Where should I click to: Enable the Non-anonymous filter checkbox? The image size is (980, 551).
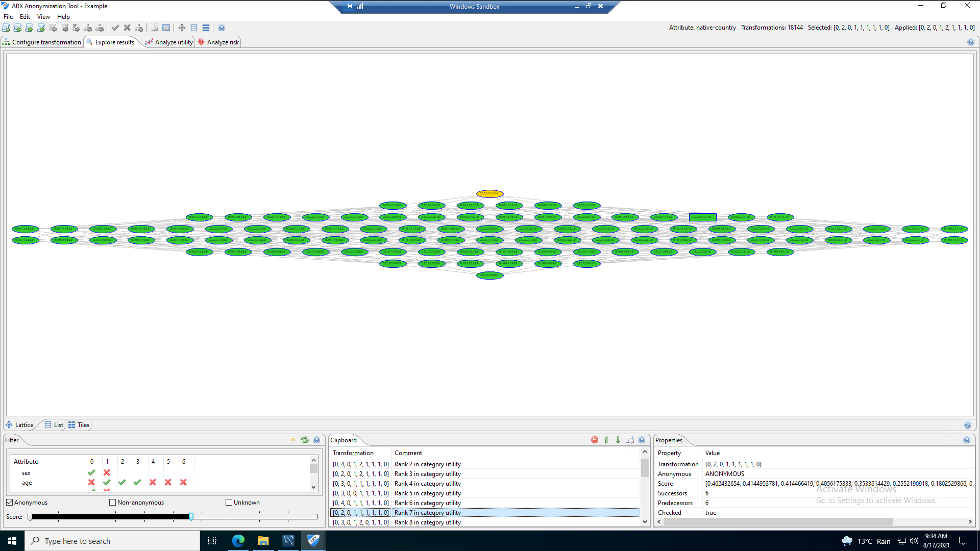pyautogui.click(x=113, y=503)
